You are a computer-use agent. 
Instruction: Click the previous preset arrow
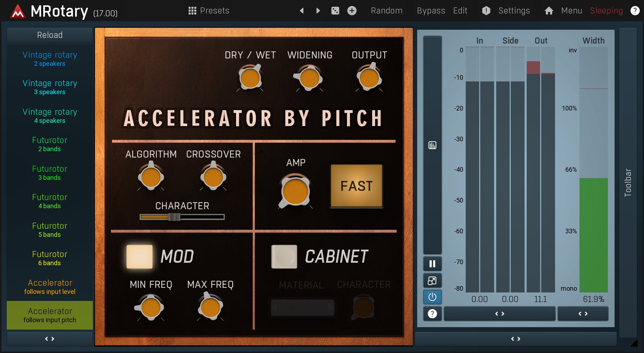tap(302, 11)
